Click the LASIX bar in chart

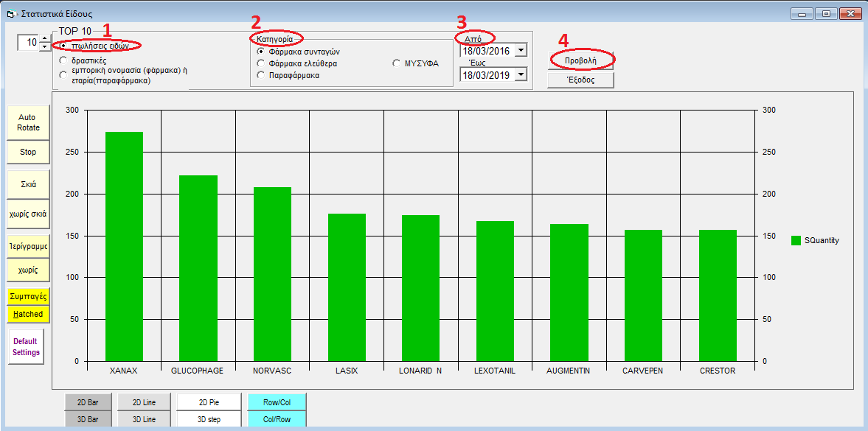pos(347,288)
